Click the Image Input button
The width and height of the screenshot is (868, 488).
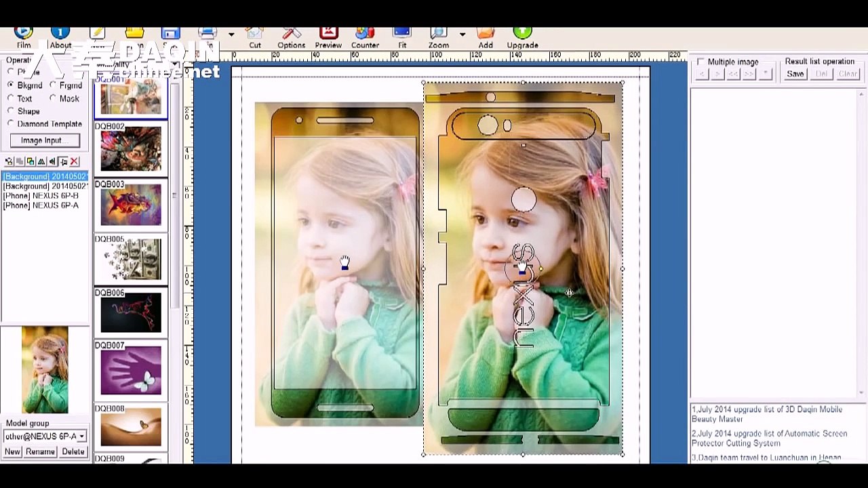point(45,140)
